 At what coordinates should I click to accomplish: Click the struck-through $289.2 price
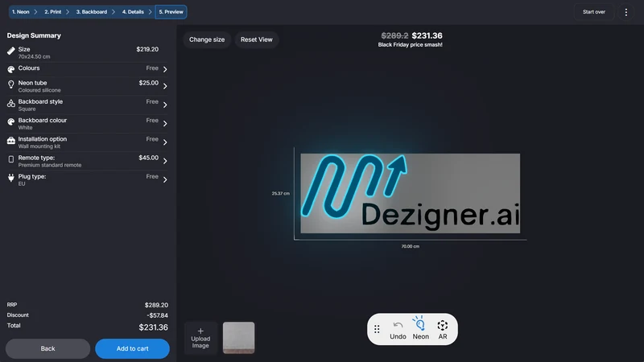pos(394,35)
